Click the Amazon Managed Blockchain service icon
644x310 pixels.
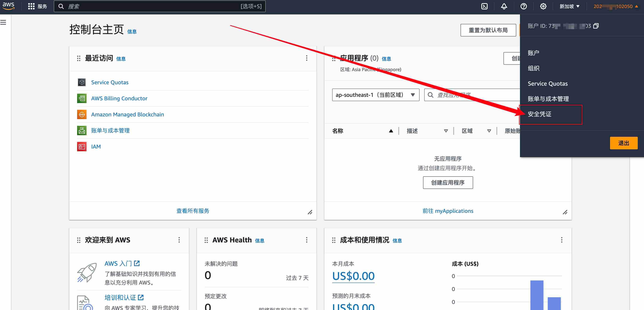(x=82, y=114)
